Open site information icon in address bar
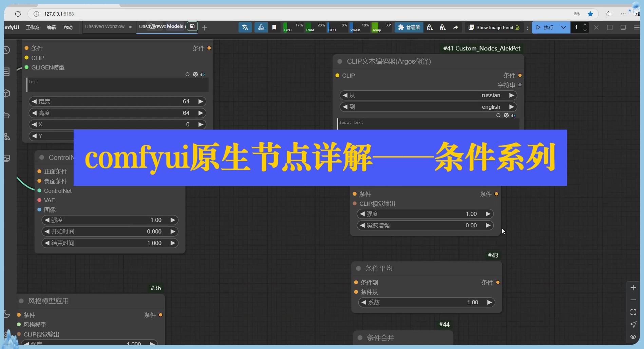The height and width of the screenshot is (349, 644). click(36, 14)
